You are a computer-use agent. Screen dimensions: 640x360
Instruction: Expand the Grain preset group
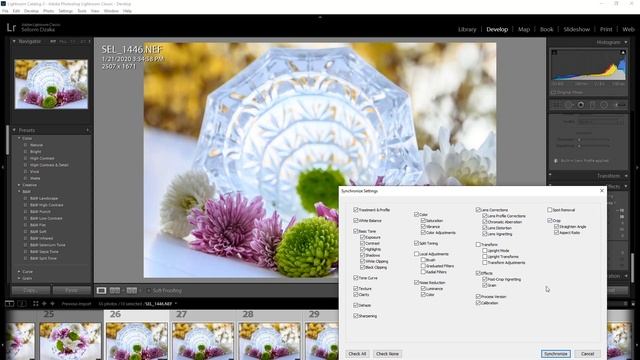[x=19, y=278]
